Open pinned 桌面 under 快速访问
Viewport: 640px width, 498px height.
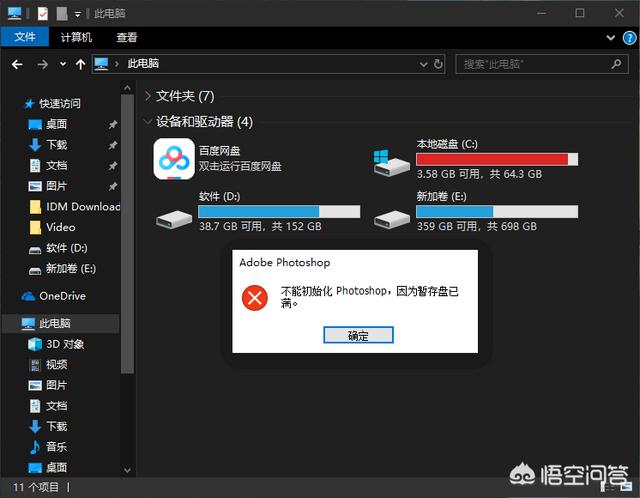click(x=56, y=124)
